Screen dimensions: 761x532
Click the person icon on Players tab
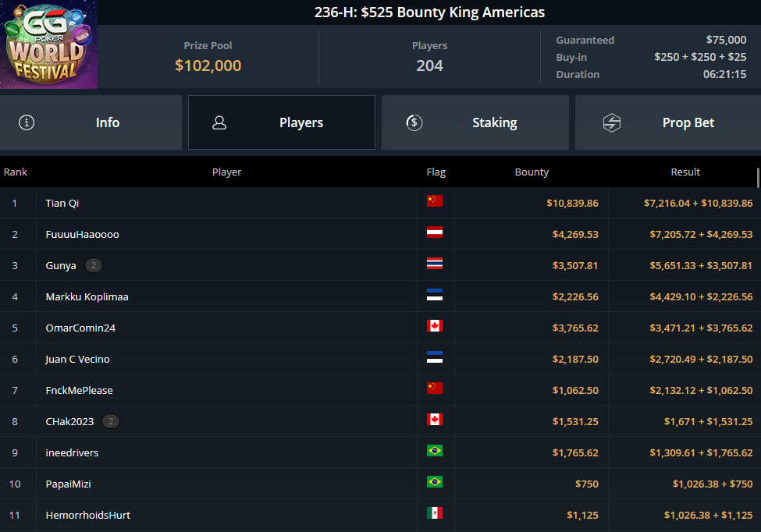click(219, 122)
